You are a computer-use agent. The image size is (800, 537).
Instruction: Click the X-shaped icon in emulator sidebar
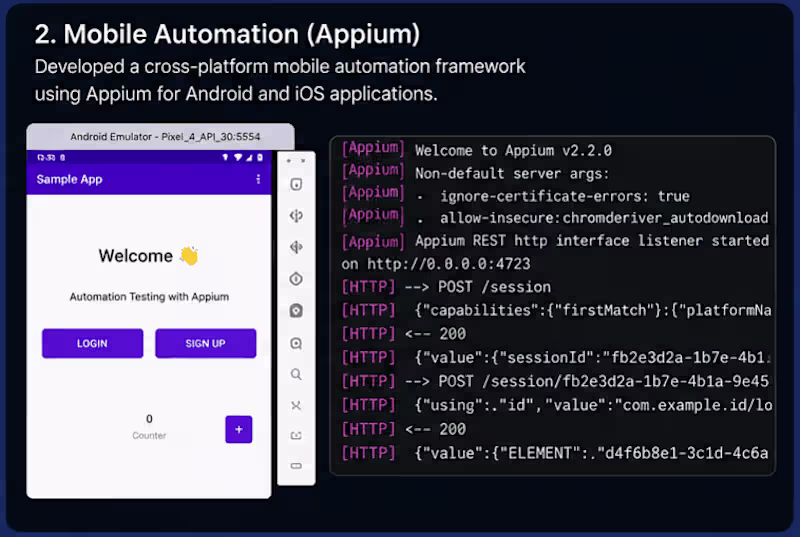pyautogui.click(x=296, y=405)
